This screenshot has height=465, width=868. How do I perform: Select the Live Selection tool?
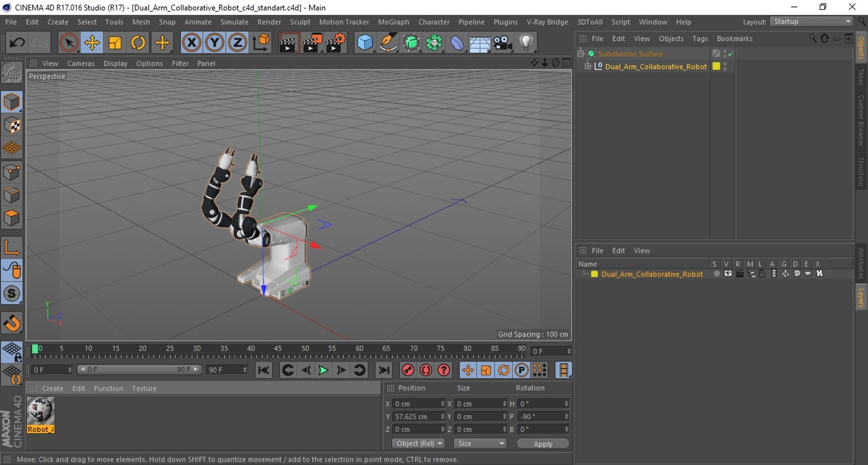coord(69,43)
